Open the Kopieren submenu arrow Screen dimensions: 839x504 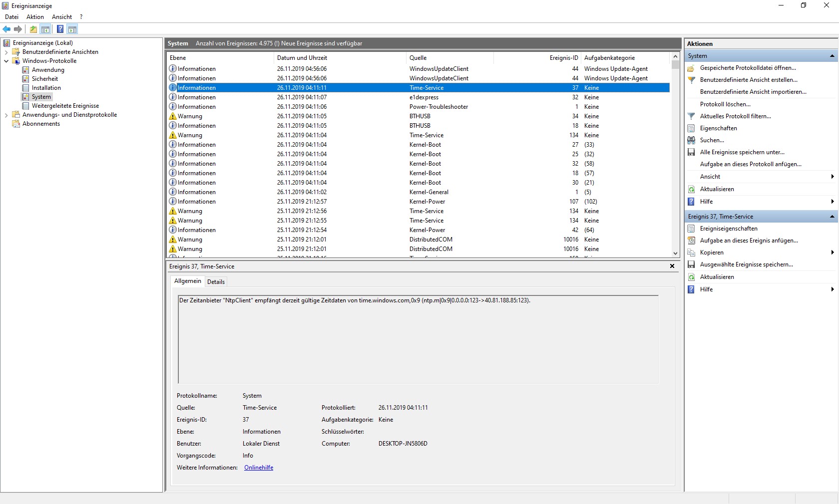833,252
